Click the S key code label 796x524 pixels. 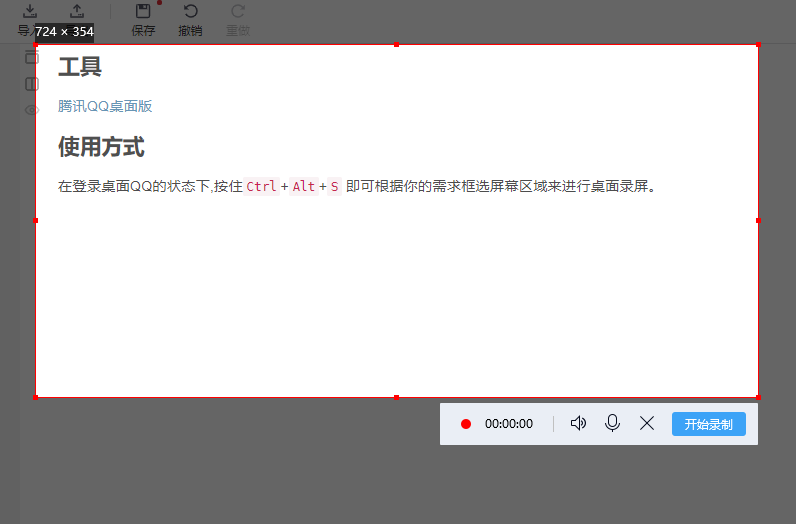[x=335, y=186]
